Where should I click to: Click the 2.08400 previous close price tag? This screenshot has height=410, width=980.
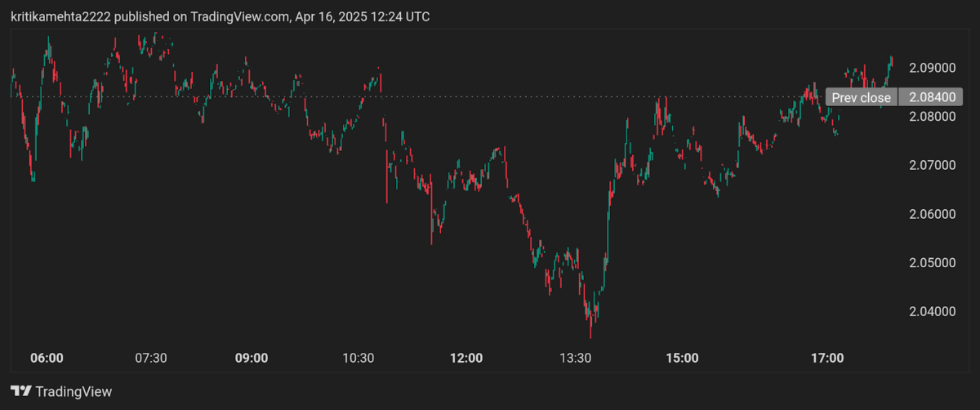tap(932, 98)
